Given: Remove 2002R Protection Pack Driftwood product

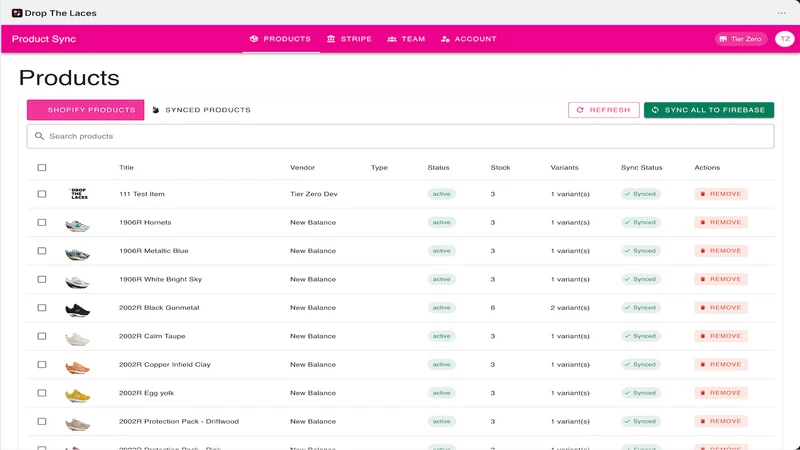Looking at the screenshot, I should (721, 421).
